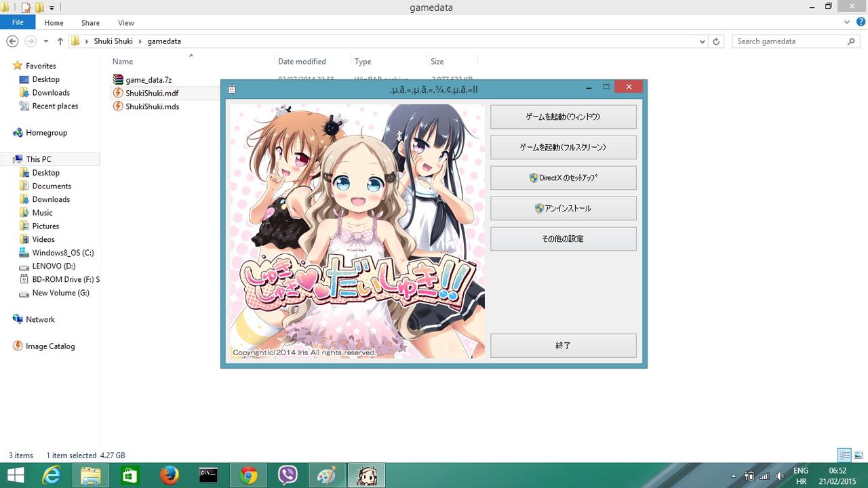
Task: Click the ゲームを起動(ウィンドウ) button
Action: point(563,117)
